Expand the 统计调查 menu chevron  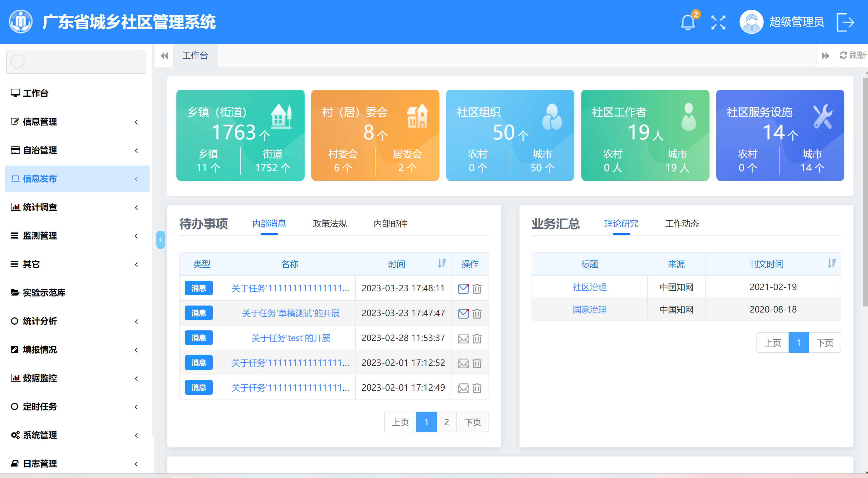pos(136,207)
